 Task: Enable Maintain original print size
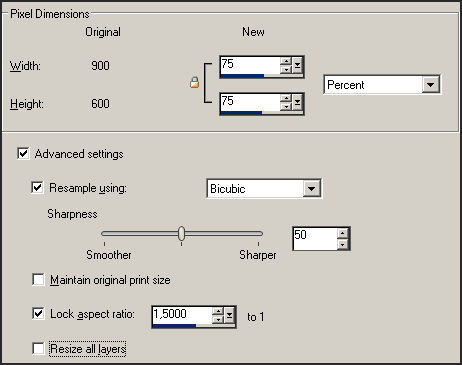click(38, 279)
